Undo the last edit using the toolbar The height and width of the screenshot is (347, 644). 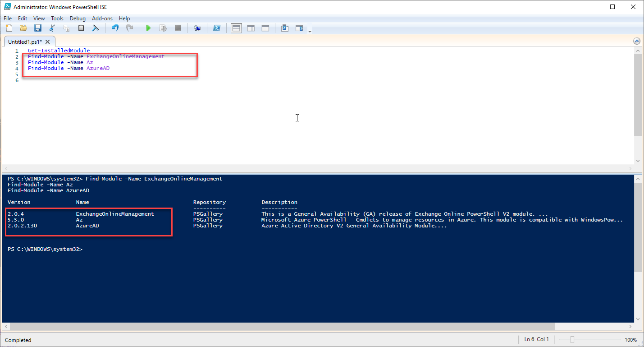[115, 28]
